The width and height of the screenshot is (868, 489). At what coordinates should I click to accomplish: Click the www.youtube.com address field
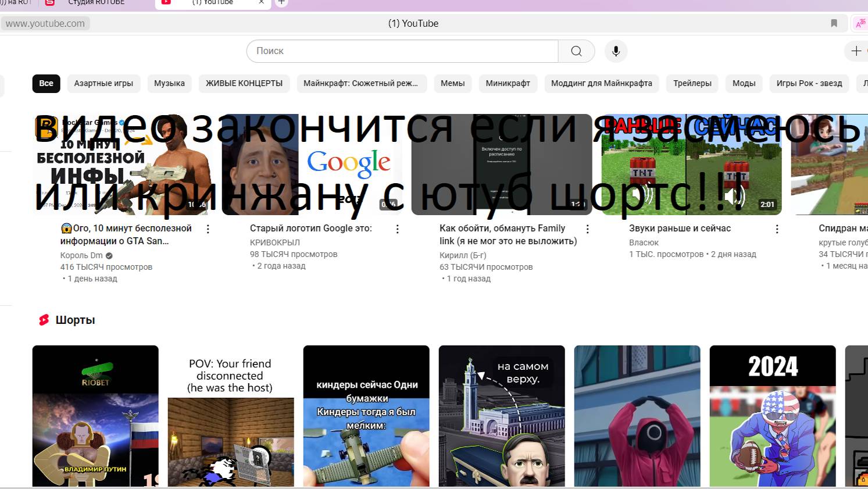45,23
